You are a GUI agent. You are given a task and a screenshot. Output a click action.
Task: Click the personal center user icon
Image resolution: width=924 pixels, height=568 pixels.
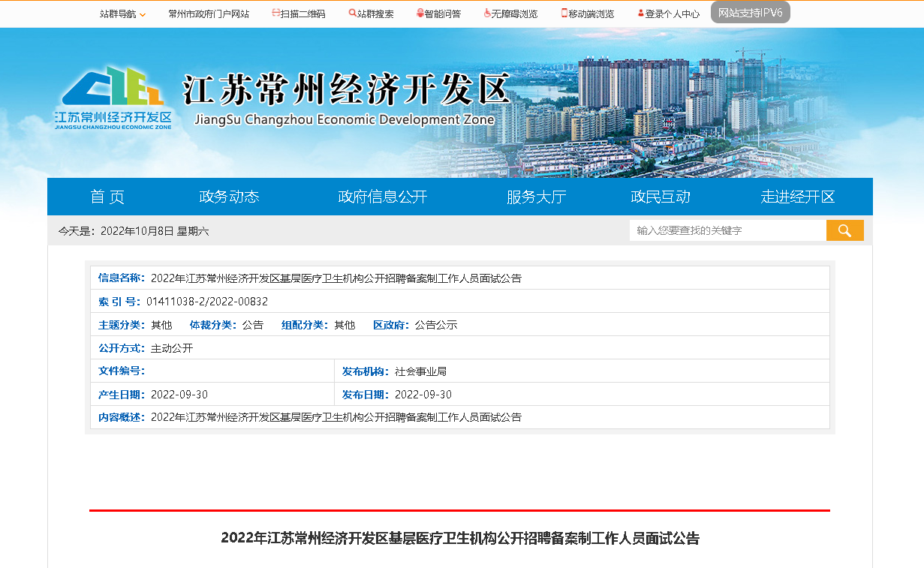point(640,14)
